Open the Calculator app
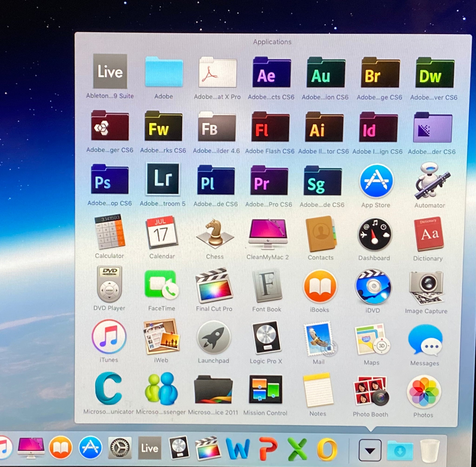The height and width of the screenshot is (467, 476). pyautogui.click(x=110, y=232)
